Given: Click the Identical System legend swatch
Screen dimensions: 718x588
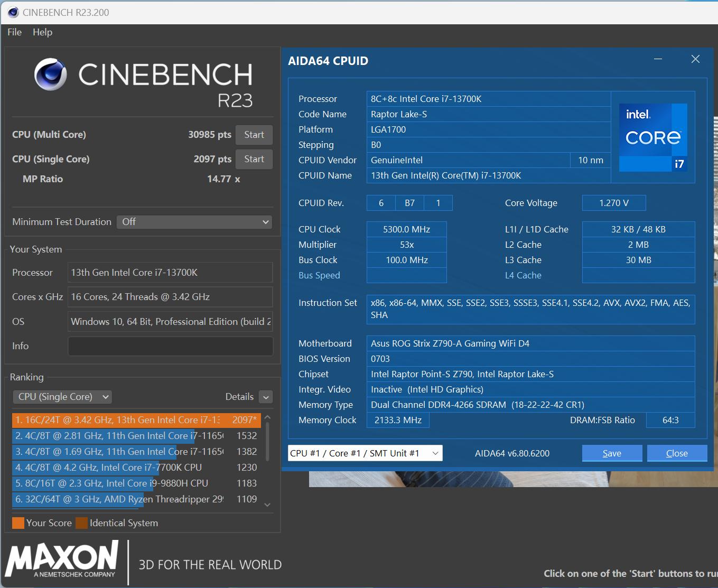Looking at the screenshot, I should pos(81,523).
